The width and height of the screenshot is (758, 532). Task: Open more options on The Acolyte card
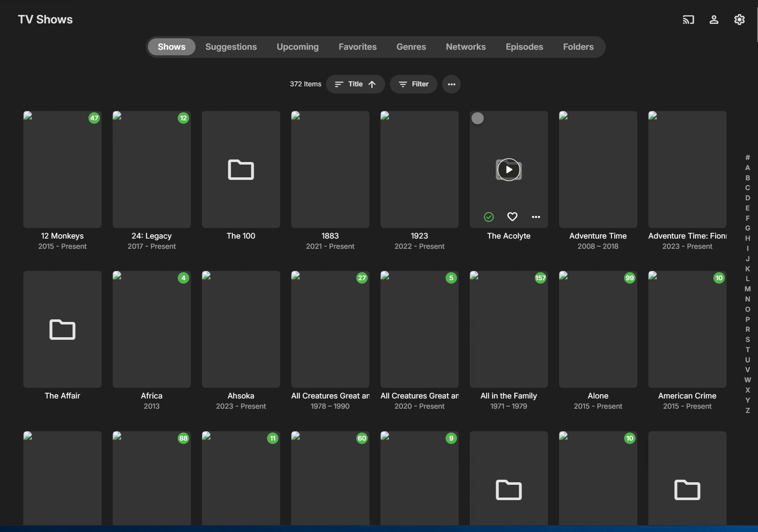tap(536, 217)
